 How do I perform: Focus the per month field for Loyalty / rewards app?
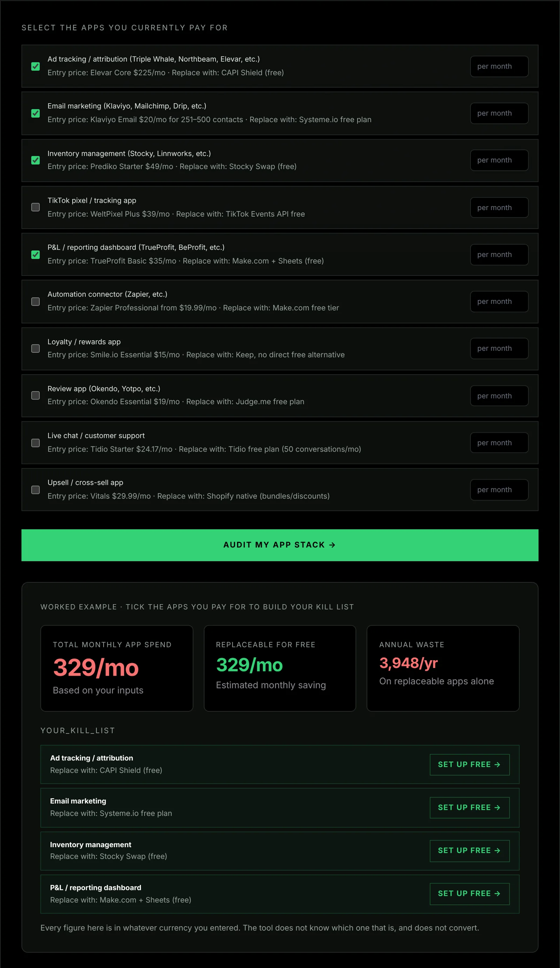click(499, 348)
